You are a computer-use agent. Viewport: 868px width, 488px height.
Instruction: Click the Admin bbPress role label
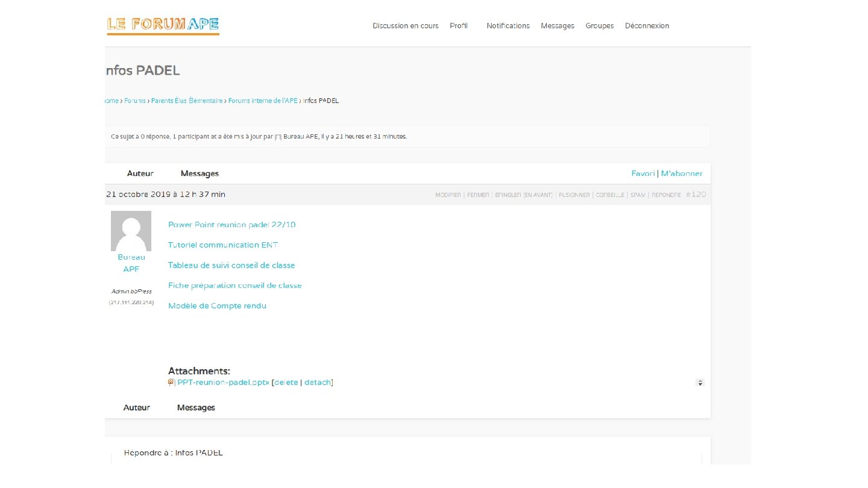[x=131, y=291]
